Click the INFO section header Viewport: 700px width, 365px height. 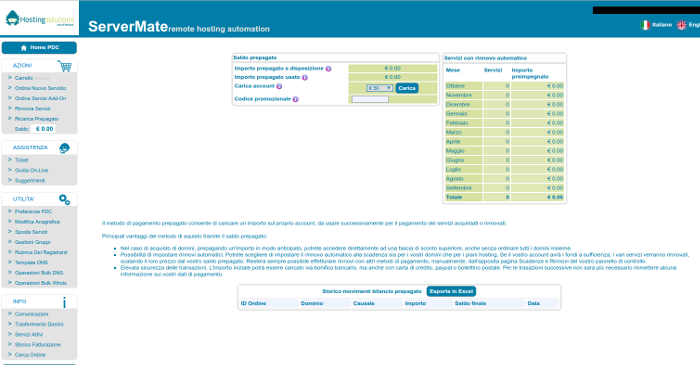19,302
